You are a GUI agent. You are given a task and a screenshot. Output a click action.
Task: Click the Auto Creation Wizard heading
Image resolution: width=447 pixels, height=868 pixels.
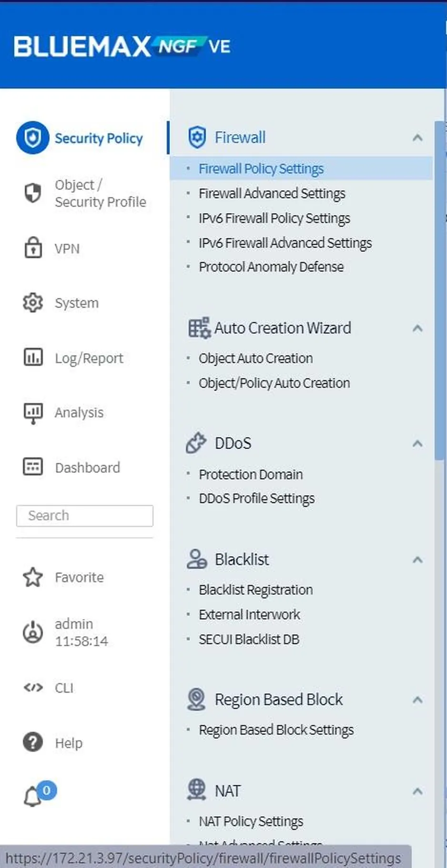283,328
